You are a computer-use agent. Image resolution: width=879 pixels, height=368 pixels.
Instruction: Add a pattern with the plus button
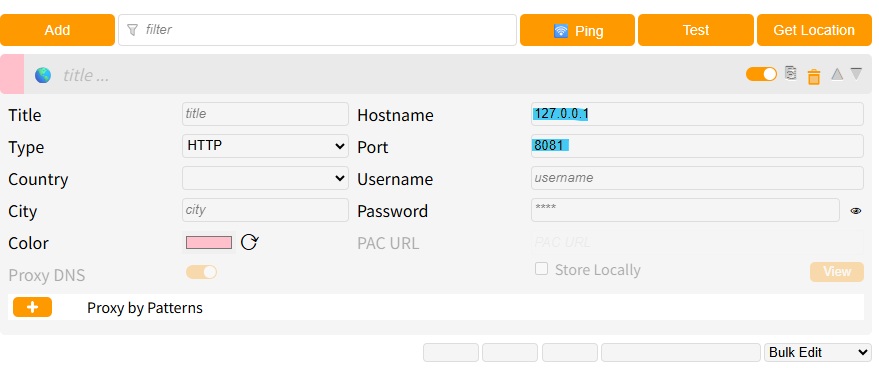tap(33, 307)
